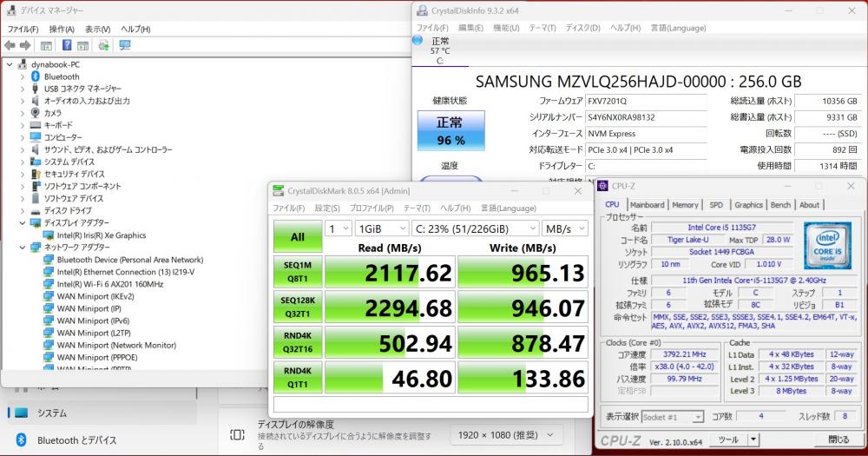Open the test count dropdown showing 1
Image resolution: width=868 pixels, height=456 pixels.
[x=339, y=228]
